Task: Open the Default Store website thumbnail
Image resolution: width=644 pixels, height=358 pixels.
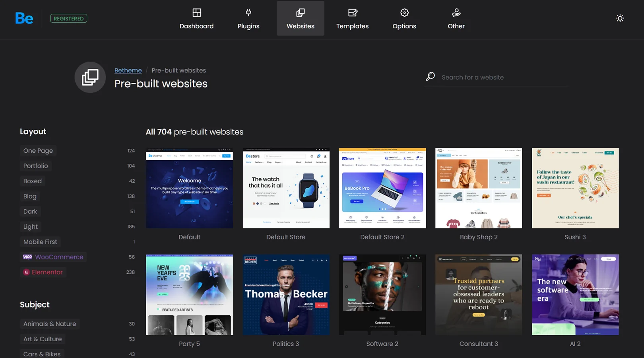Action: click(x=286, y=189)
